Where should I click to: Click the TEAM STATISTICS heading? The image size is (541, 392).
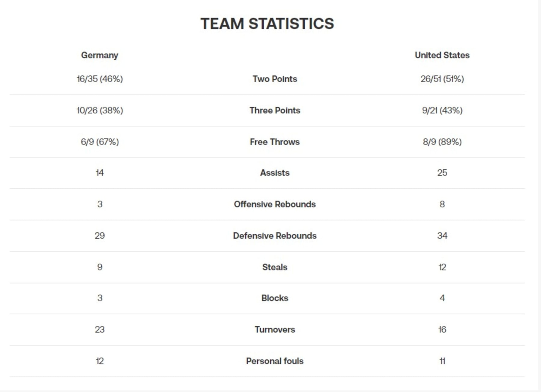267,24
